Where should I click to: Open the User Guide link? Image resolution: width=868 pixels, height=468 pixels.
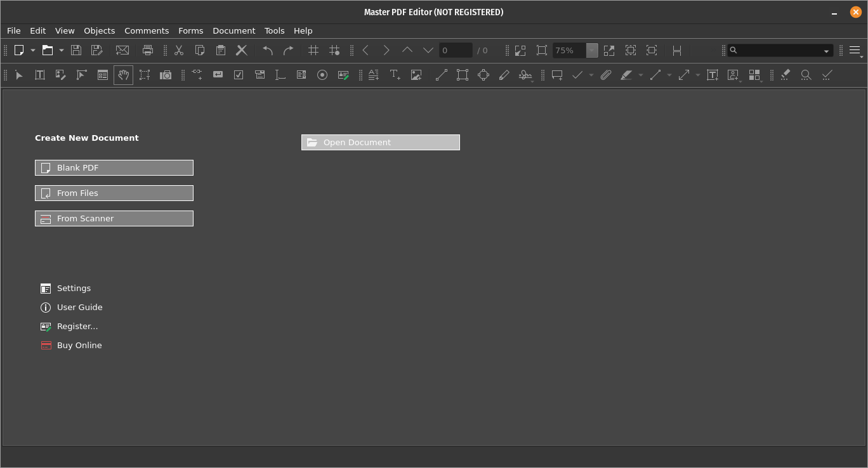tap(72, 308)
